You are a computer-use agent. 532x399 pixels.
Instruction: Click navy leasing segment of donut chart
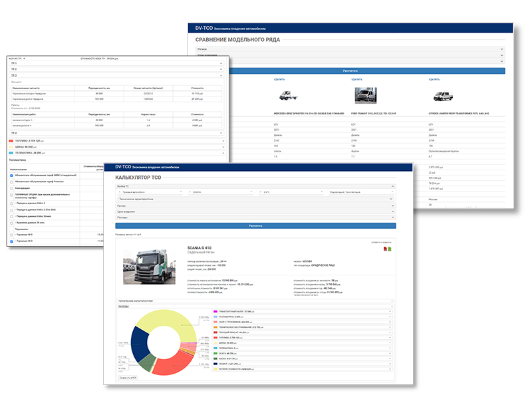point(139,344)
